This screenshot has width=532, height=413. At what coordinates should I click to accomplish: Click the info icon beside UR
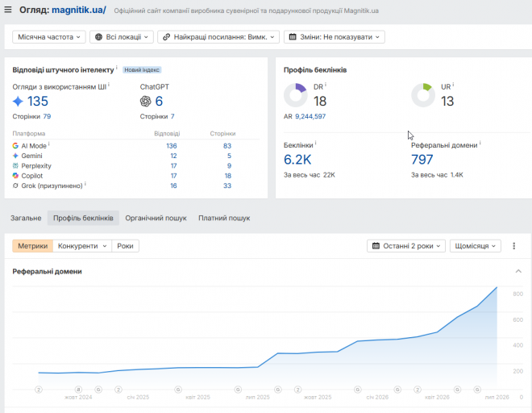point(453,85)
